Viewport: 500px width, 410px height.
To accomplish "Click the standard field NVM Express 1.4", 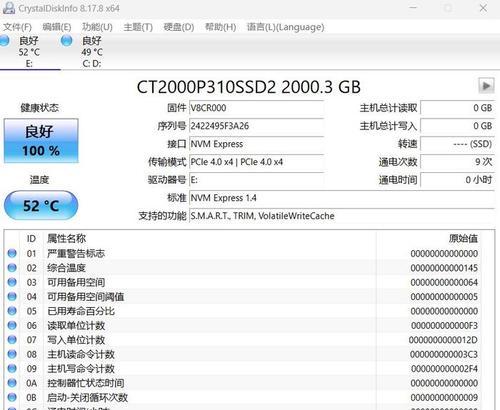I will coord(342,198).
